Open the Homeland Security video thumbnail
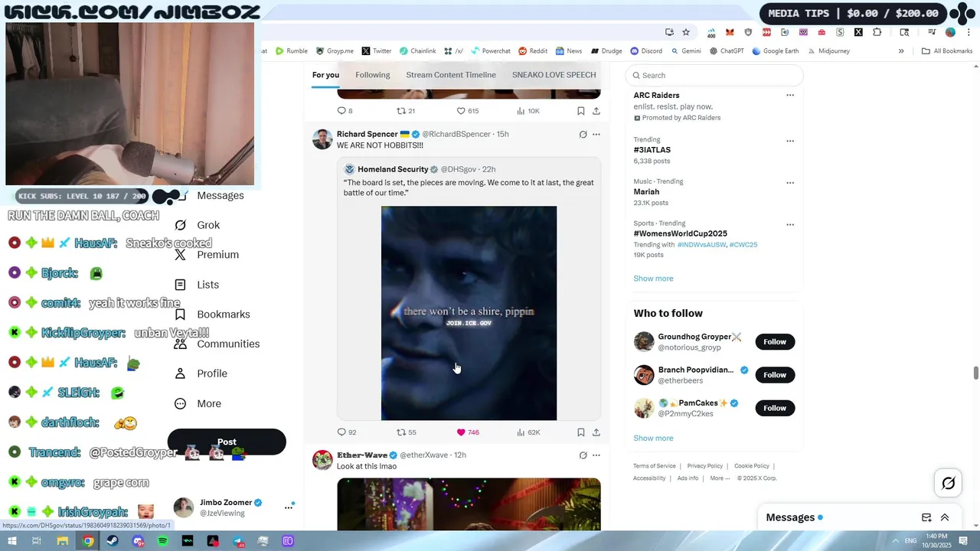980x551 pixels. pos(469,313)
